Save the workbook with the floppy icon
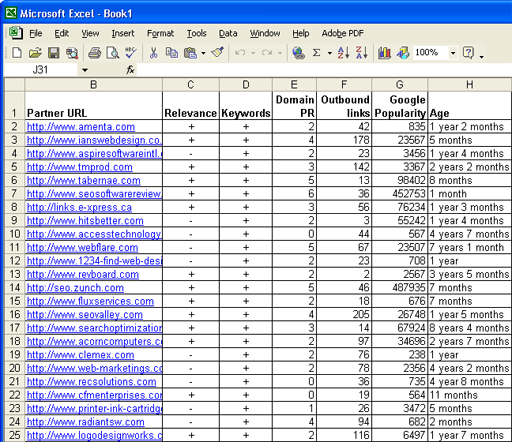Screen dimensions: 512x442 pyautogui.click(x=53, y=53)
